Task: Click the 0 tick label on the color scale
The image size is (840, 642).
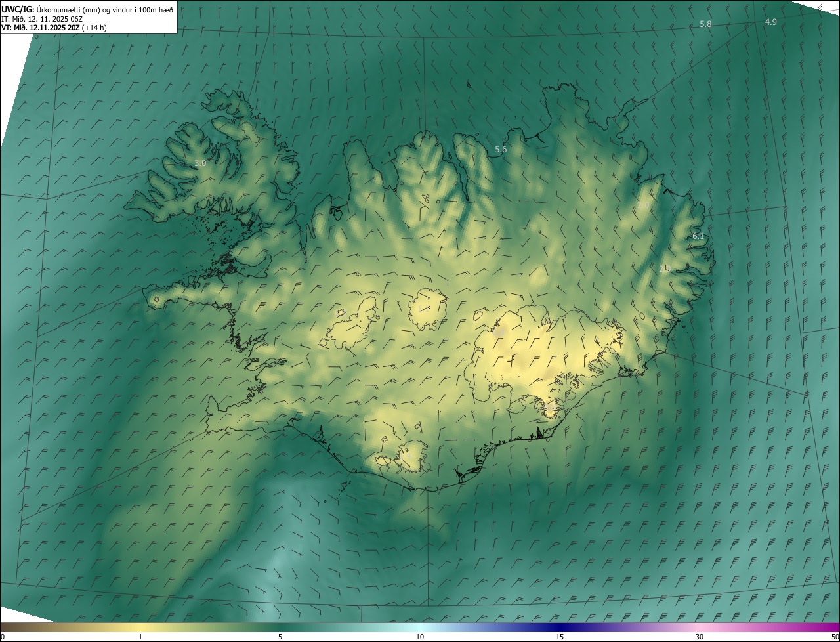Action: point(3,637)
